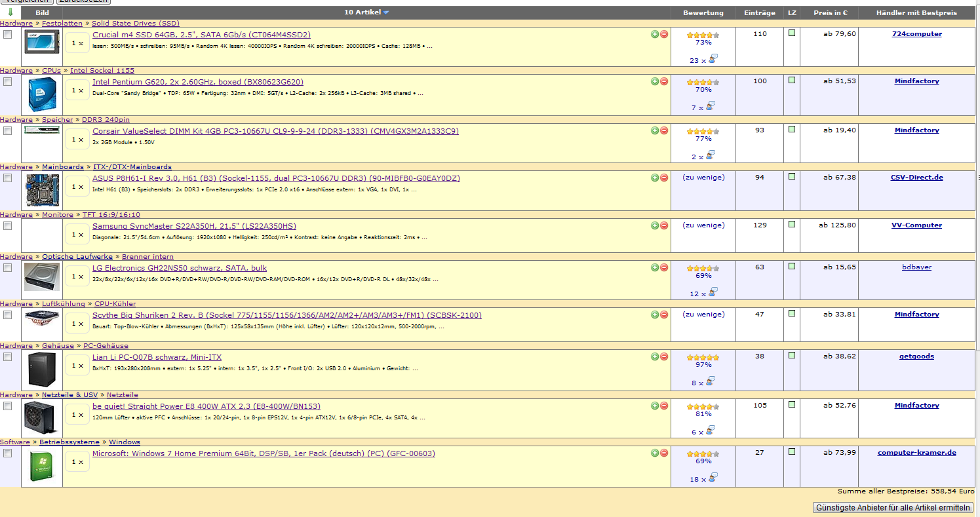Viewport: 980px width, 517px height.
Task: Tick checkbox for Crucial m4 SSD row
Action: coord(8,35)
